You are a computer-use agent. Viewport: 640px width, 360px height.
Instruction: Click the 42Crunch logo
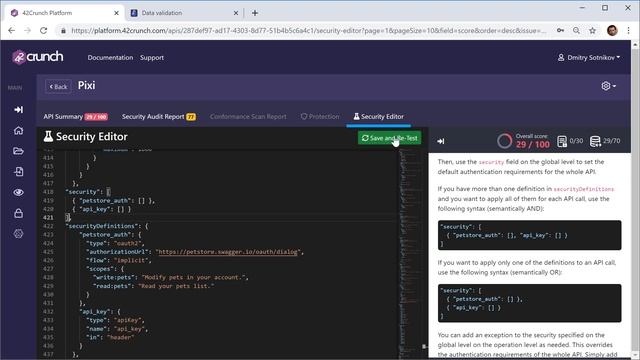[x=38, y=57]
